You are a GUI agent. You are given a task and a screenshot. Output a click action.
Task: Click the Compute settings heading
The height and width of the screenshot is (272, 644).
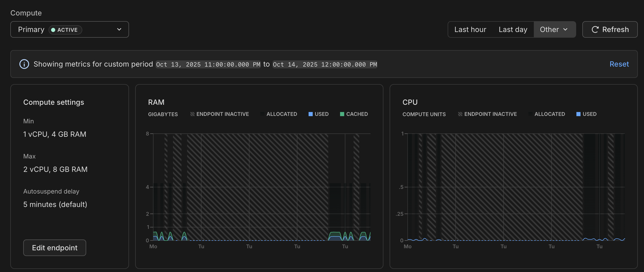[x=54, y=102]
